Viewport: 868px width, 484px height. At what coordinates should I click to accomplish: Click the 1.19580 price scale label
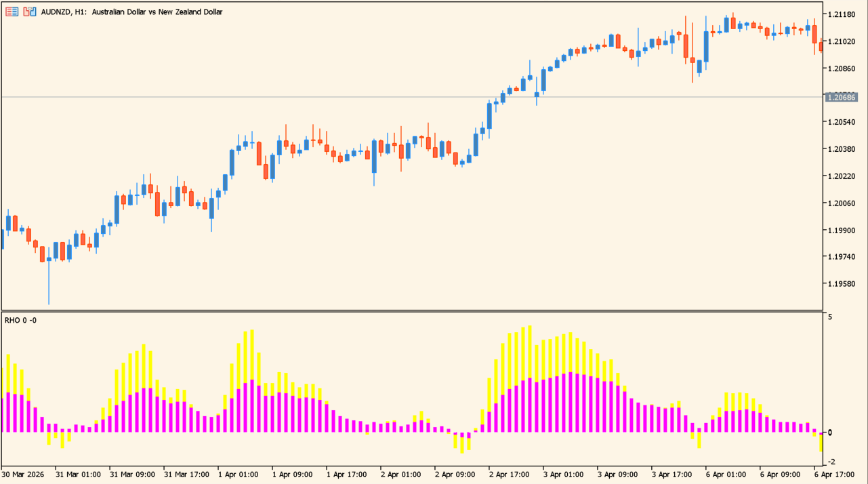point(842,284)
